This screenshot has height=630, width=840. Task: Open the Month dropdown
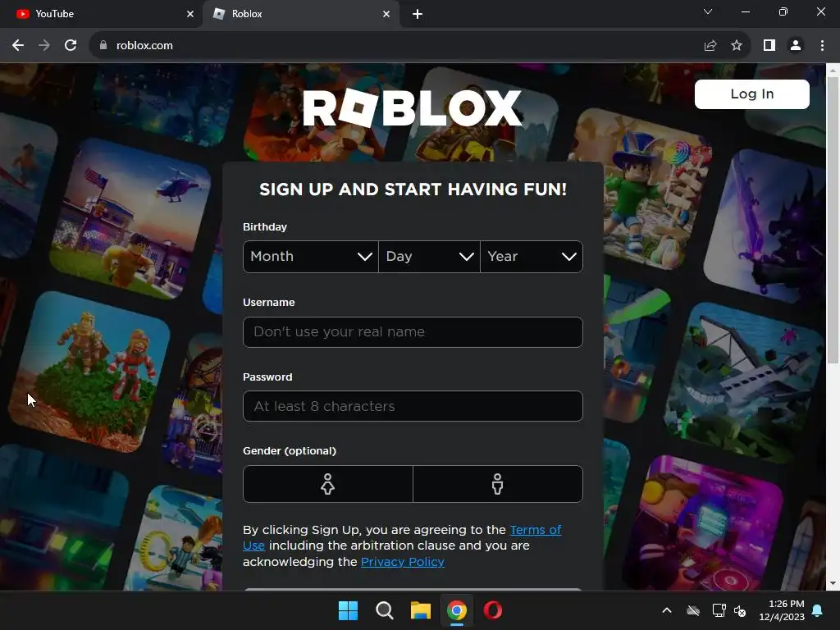click(311, 257)
